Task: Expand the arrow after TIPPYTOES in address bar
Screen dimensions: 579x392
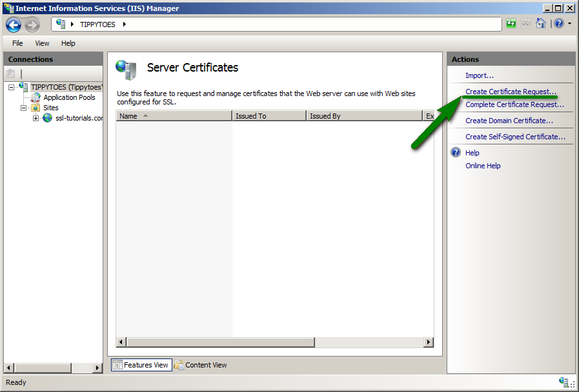Action: pyautogui.click(x=125, y=24)
